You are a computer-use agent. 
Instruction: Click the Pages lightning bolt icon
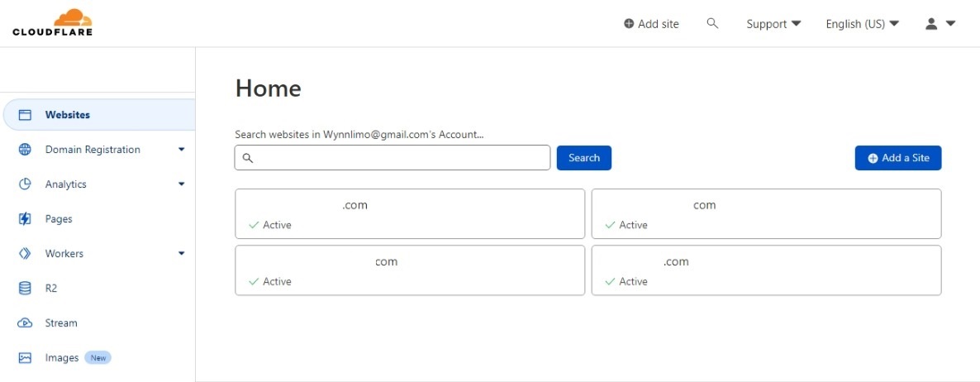(25, 219)
